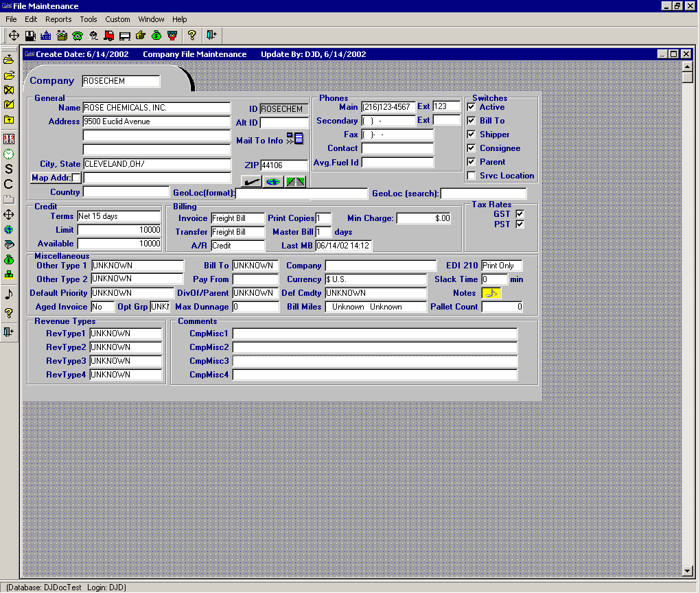Open the Currency field showing $ U.S.
This screenshot has width=700, height=593.
375,280
